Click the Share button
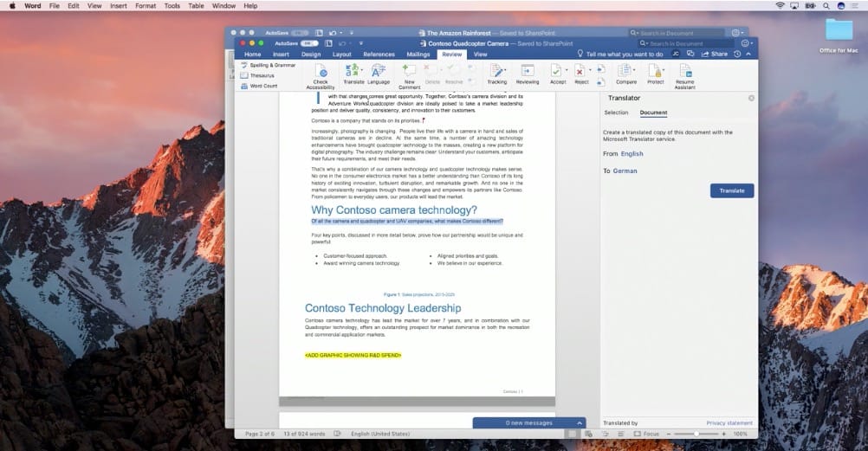Image resolution: width=868 pixels, height=451 pixels. point(715,54)
